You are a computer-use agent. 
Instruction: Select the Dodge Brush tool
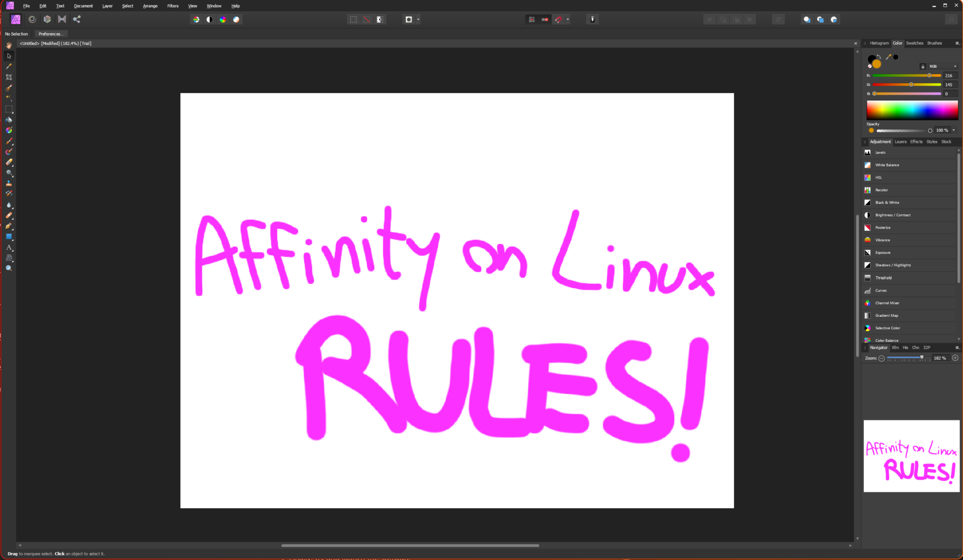pyautogui.click(x=9, y=173)
